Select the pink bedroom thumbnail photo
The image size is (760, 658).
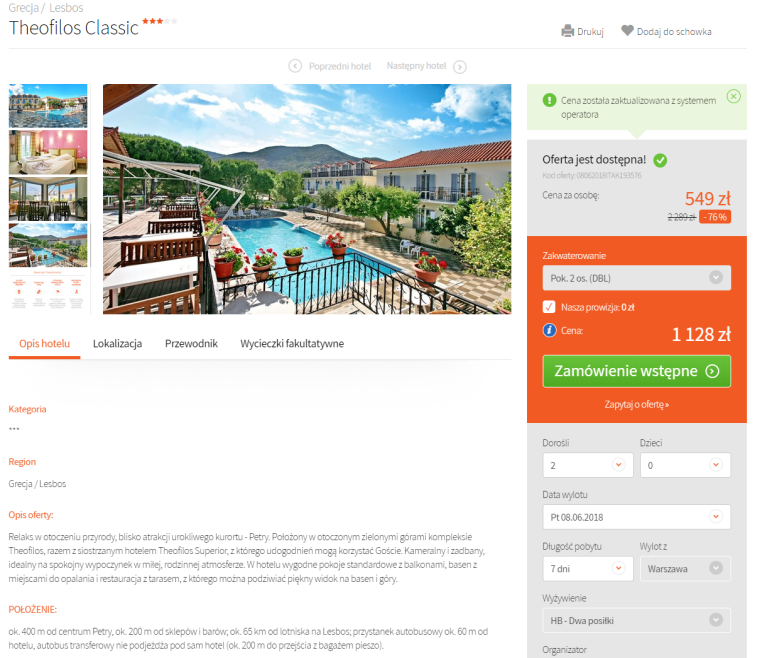click(48, 152)
